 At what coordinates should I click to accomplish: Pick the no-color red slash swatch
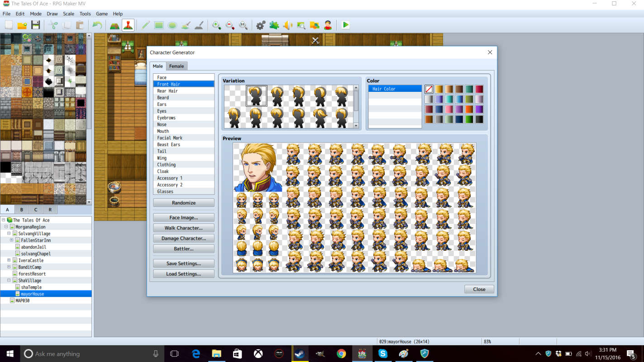tap(429, 89)
